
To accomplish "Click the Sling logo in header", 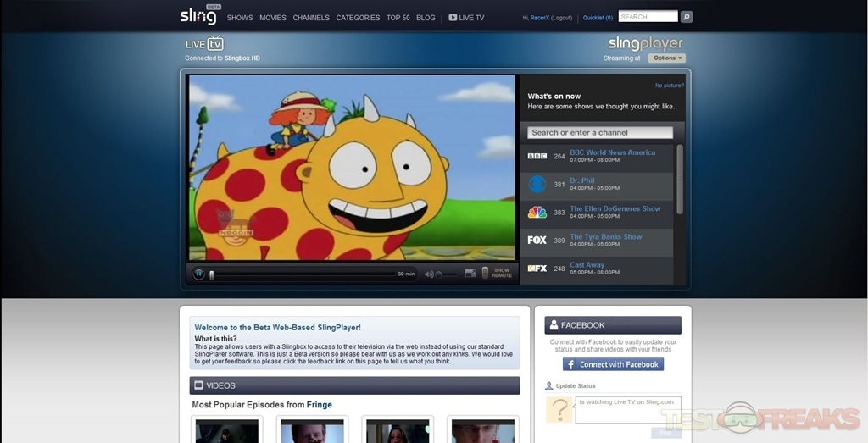I will [198, 16].
